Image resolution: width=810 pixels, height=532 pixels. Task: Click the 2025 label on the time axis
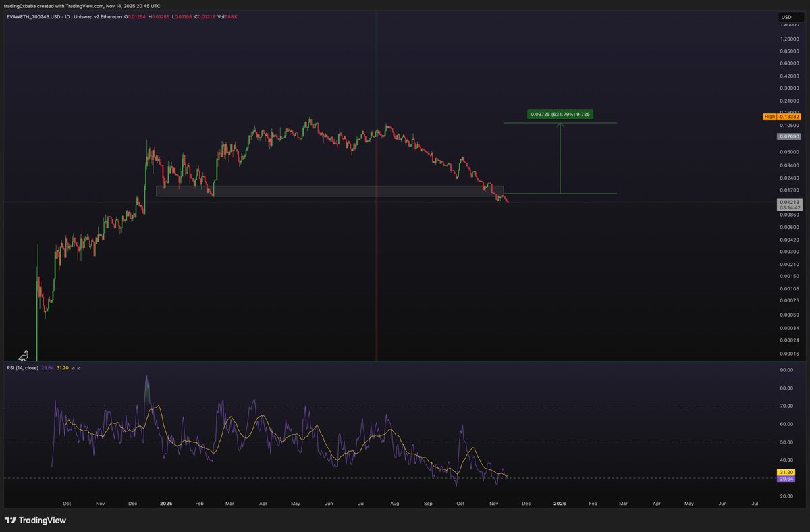point(165,503)
